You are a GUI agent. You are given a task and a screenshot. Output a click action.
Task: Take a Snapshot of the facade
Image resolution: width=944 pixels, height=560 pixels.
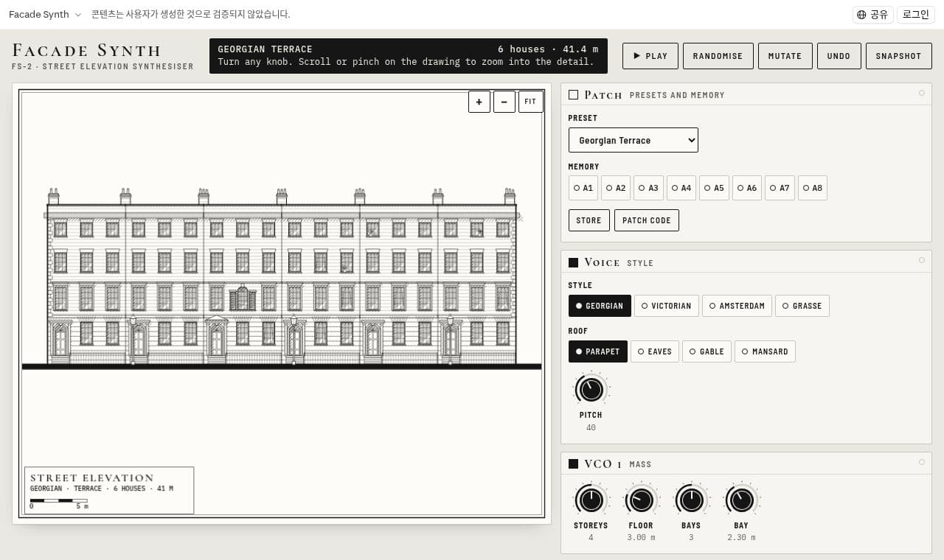[x=898, y=56]
